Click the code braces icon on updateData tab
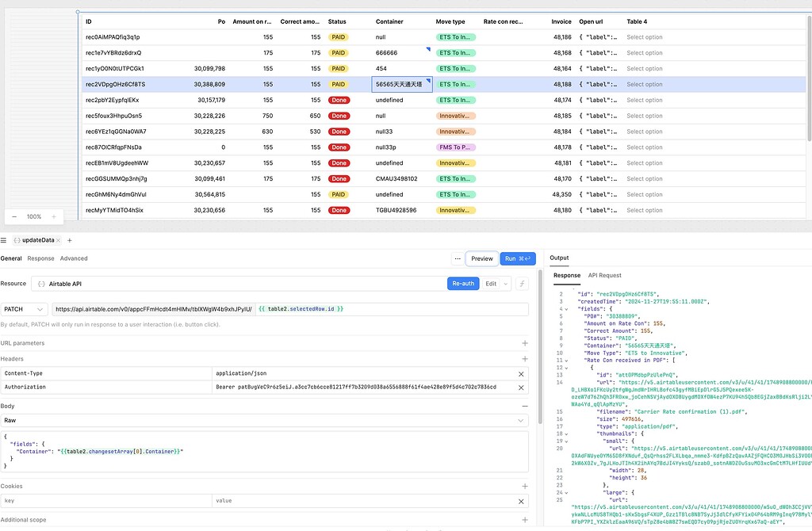This screenshot has height=531, width=812. point(17,240)
